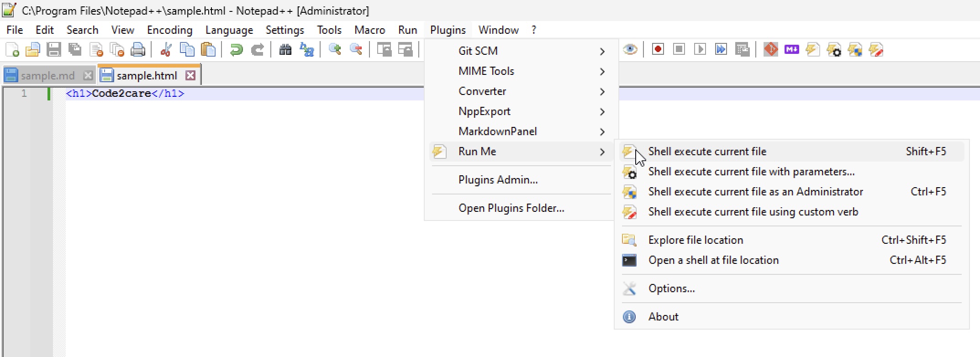Open the Search menu
This screenshot has width=980, height=357.
[82, 30]
